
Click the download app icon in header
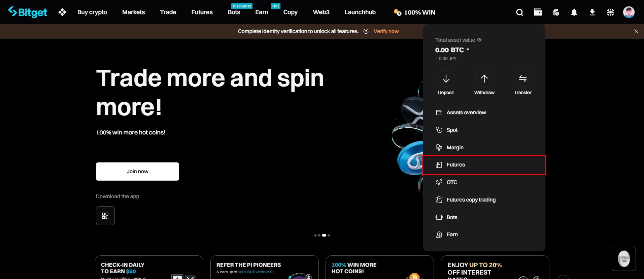point(592,12)
